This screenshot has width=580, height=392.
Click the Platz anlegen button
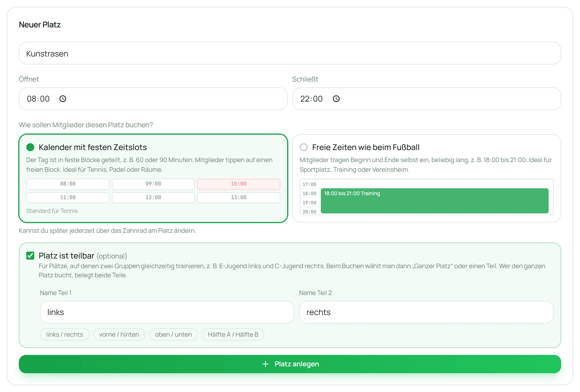click(x=290, y=364)
